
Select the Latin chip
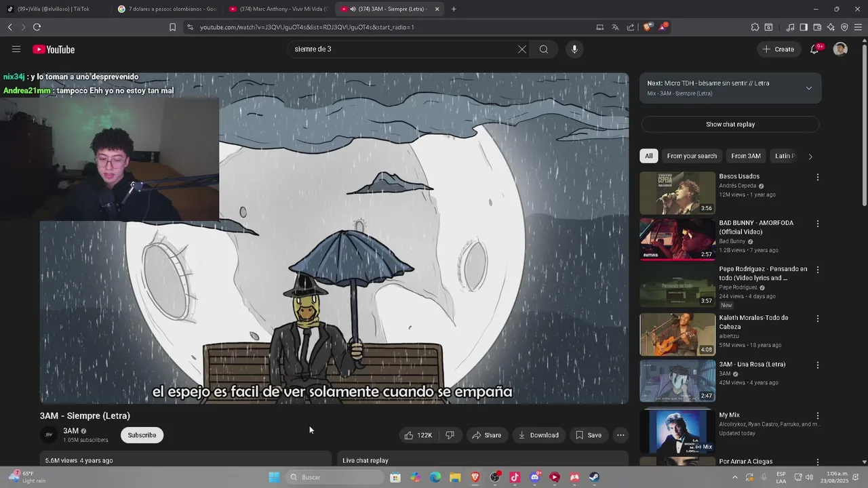click(x=785, y=156)
